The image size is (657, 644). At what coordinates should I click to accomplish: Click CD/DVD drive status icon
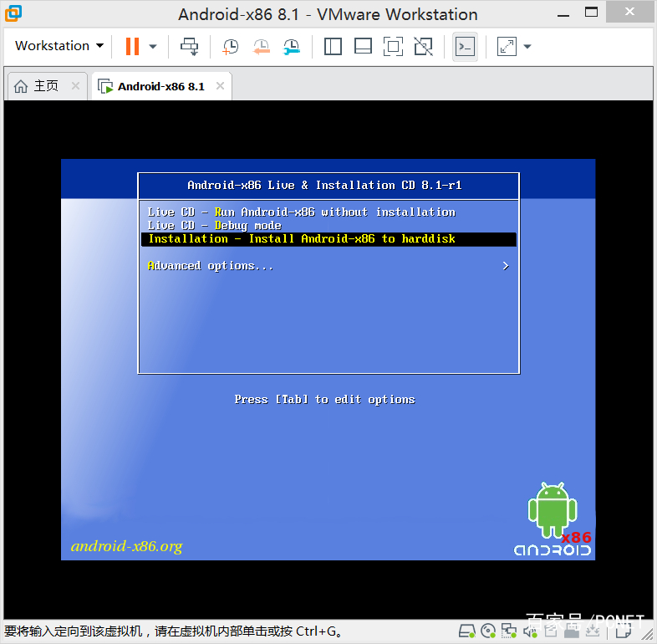coord(488,631)
